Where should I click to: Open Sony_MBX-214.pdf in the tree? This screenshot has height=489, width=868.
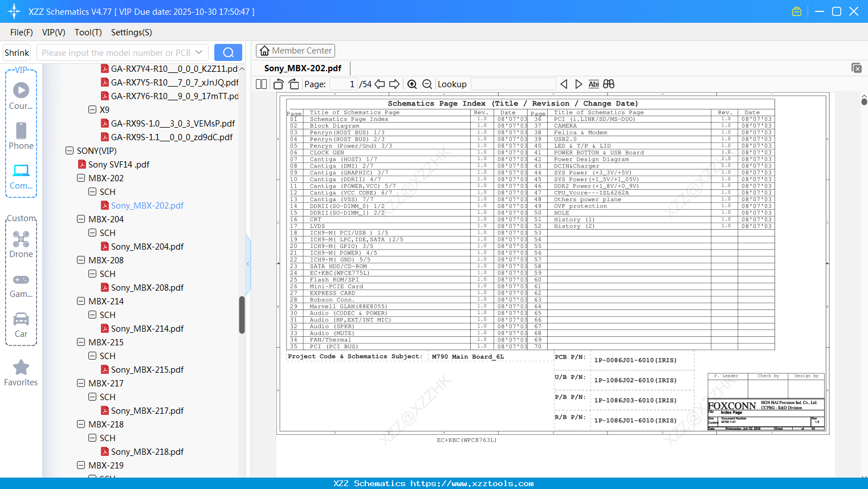pyautogui.click(x=147, y=328)
